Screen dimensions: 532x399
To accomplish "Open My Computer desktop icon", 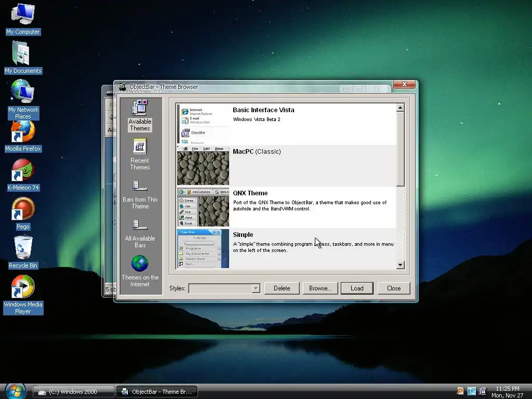I will coord(23,19).
